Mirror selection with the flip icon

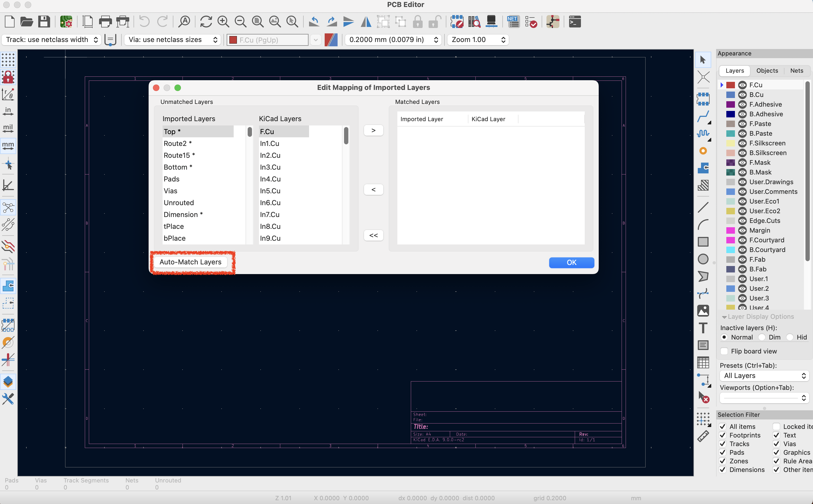(x=366, y=22)
